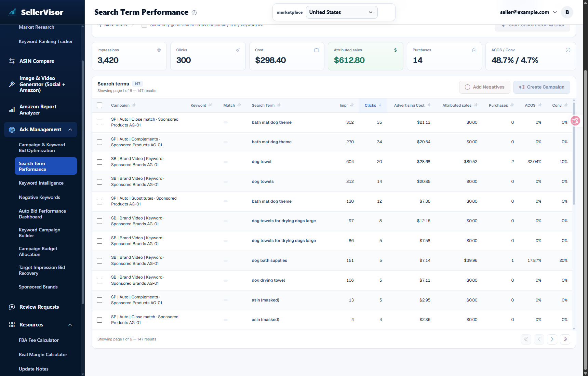Click the Review Requests chat icon
Viewport: 588px width, 376px height.
pyautogui.click(x=12, y=307)
